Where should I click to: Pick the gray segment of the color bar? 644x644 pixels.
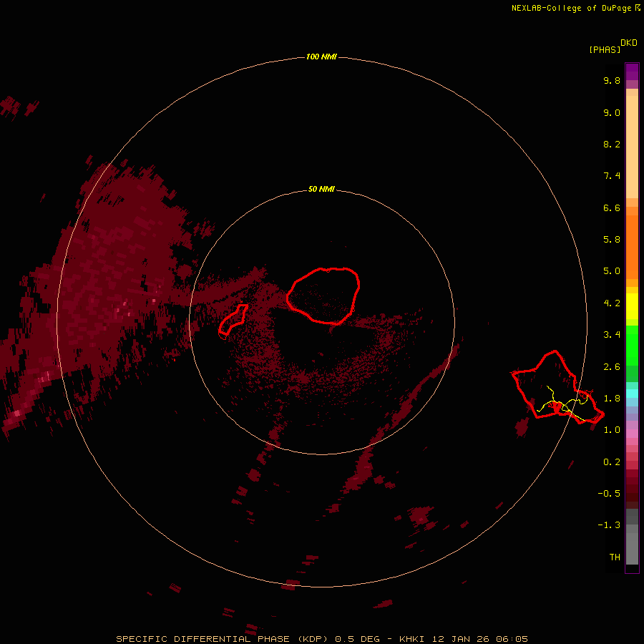click(632, 548)
